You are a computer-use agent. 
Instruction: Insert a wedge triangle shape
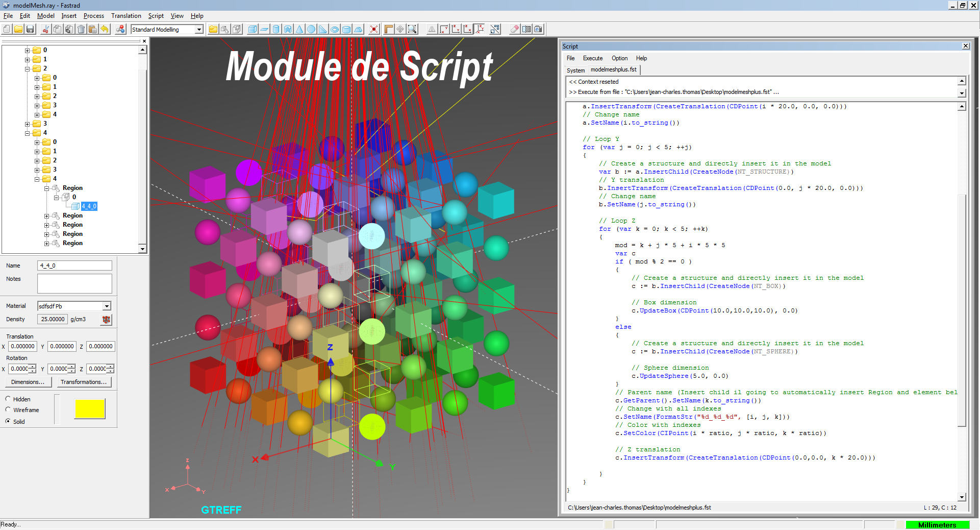(323, 29)
